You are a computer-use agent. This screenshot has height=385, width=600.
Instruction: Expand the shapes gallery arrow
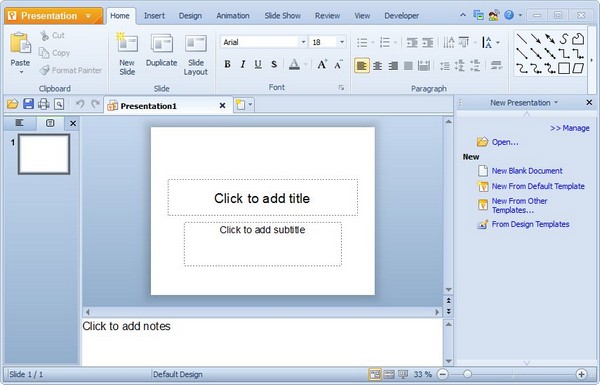tap(592, 60)
